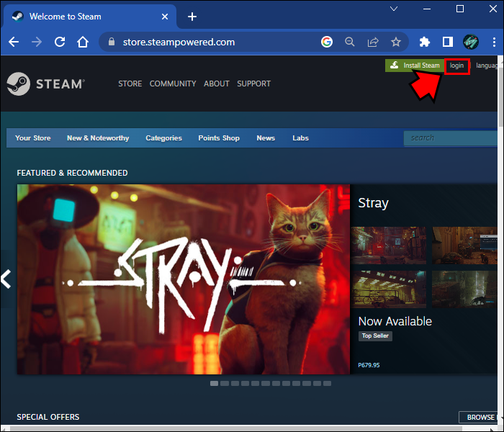The image size is (504, 432).
Task: Click the Steam logo in the header
Action: click(x=45, y=84)
